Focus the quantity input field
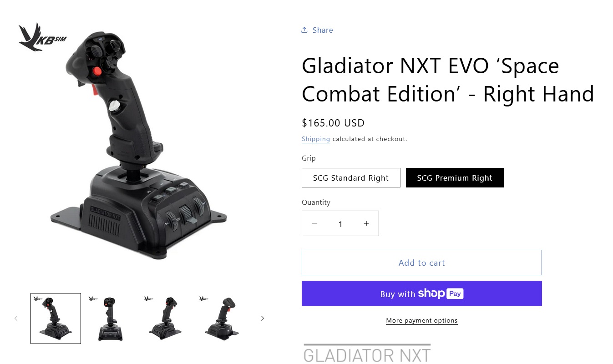613x364 pixels. tap(340, 223)
